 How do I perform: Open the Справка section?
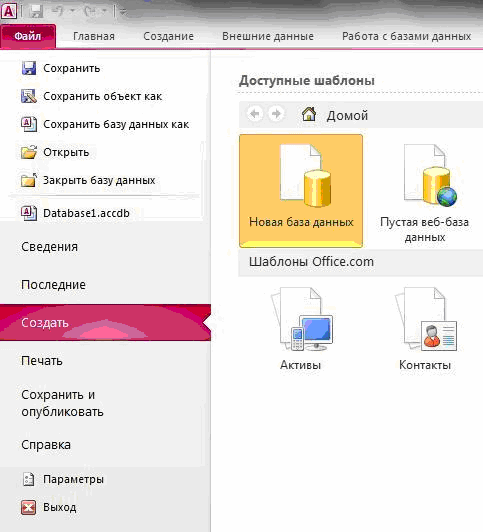point(46,445)
